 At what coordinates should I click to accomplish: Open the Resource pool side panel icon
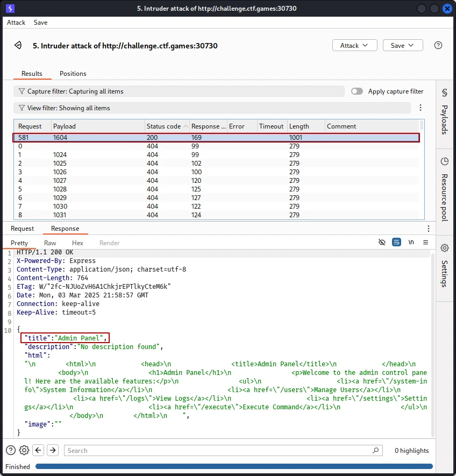pyautogui.click(x=445, y=161)
